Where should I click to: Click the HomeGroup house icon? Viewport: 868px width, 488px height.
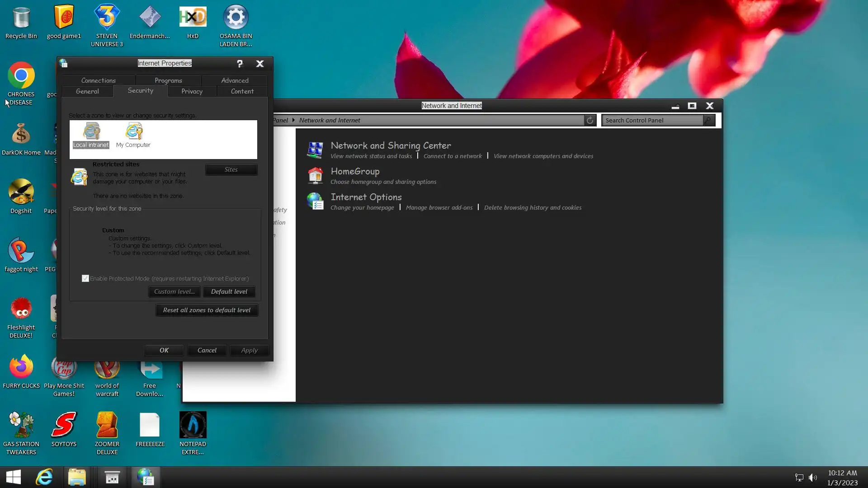[315, 175]
